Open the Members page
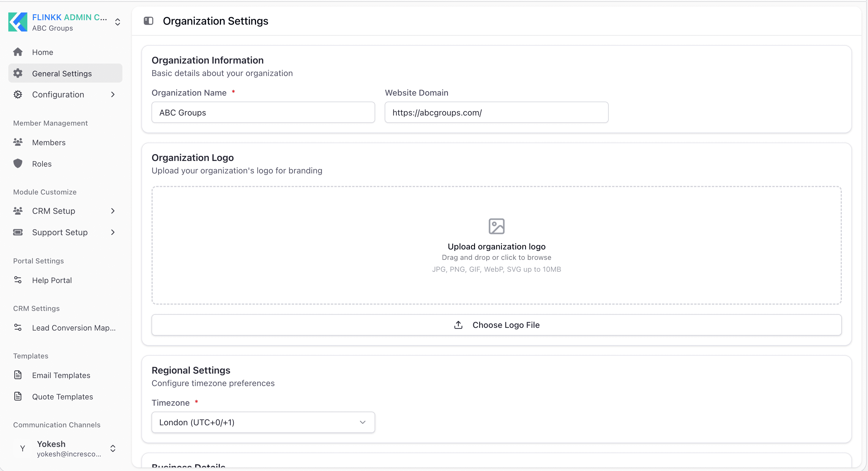Viewport: 868px width, 471px height. tap(65, 142)
